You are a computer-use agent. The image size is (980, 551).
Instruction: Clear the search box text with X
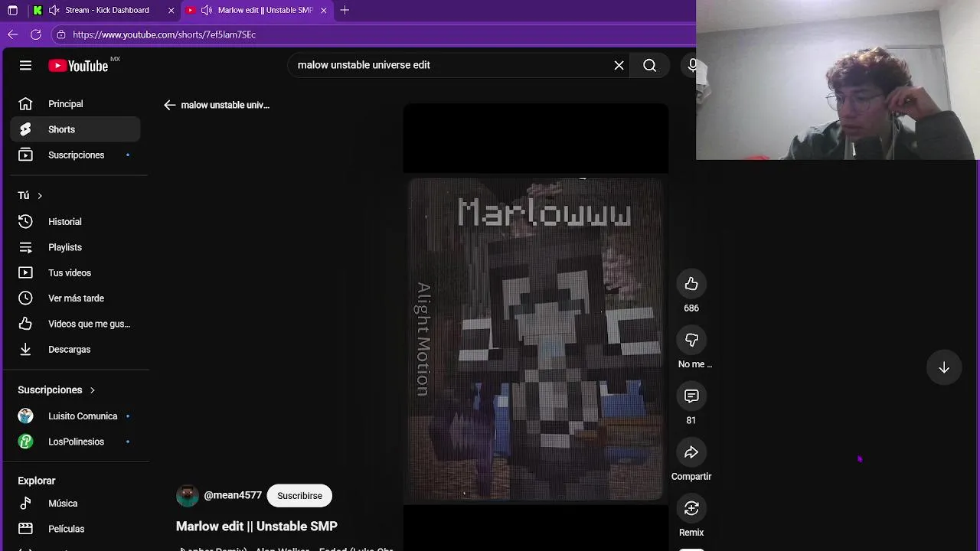click(x=619, y=65)
